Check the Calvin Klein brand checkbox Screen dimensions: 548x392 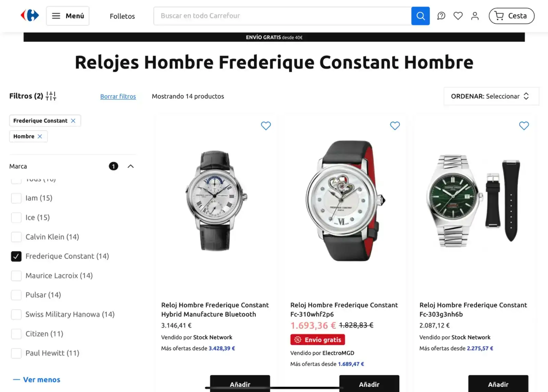[16, 237]
